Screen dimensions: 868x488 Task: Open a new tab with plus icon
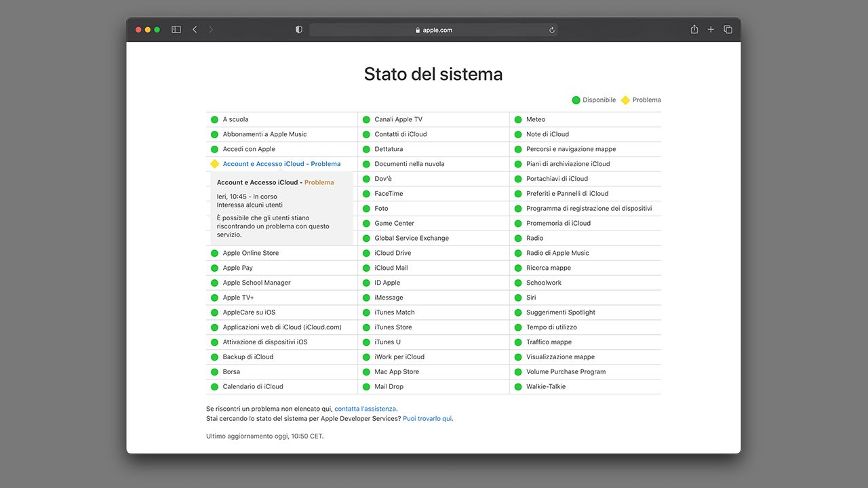tap(711, 30)
